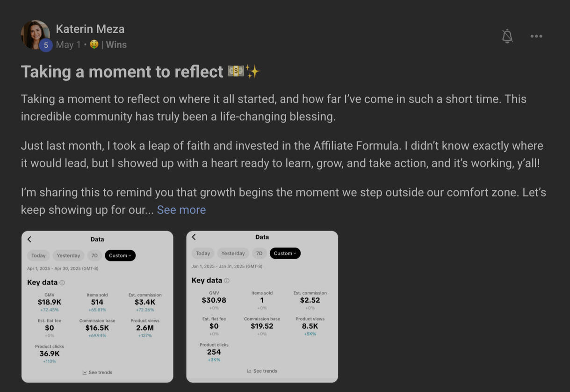
Task: Open Custom dropdown in January screenshot
Action: [285, 254]
